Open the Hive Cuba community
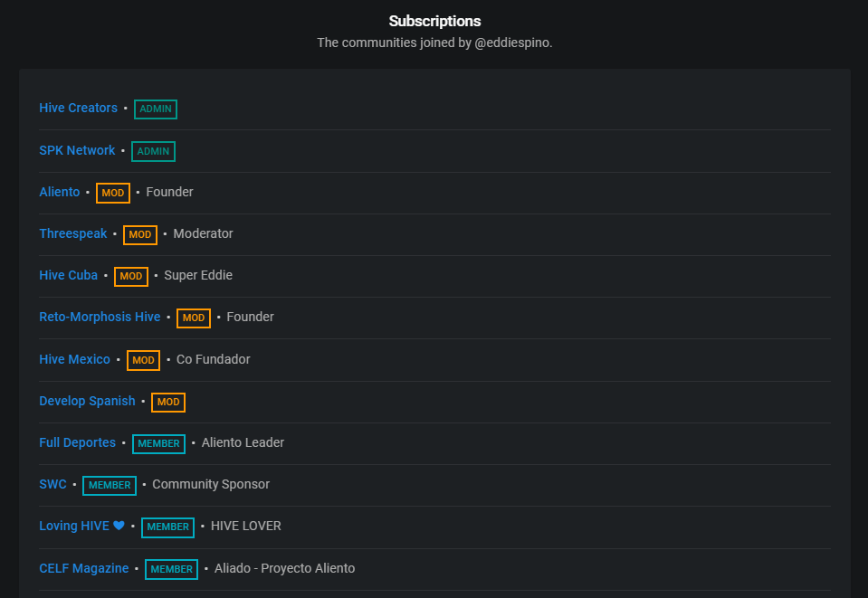868x598 pixels. pyautogui.click(x=68, y=275)
